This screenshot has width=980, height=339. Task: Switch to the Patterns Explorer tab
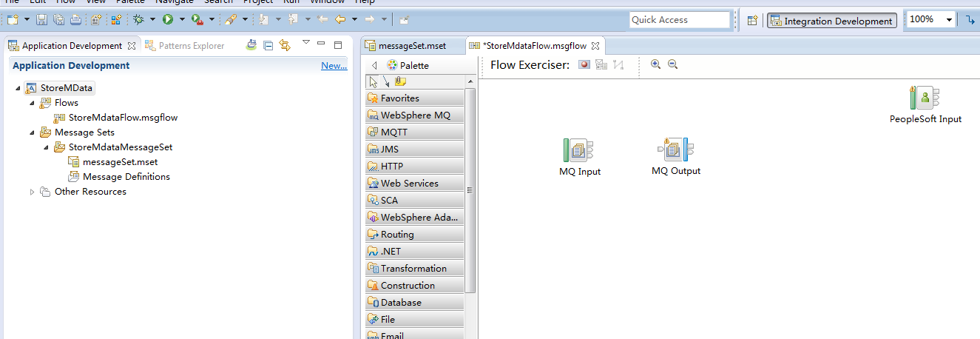(x=185, y=46)
